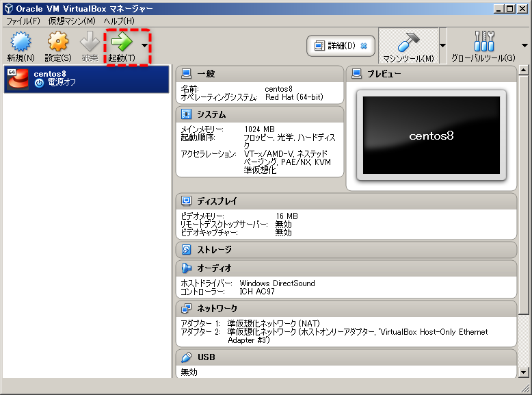Click the 16 MB video memory value
The image size is (532, 395).
pyautogui.click(x=287, y=216)
